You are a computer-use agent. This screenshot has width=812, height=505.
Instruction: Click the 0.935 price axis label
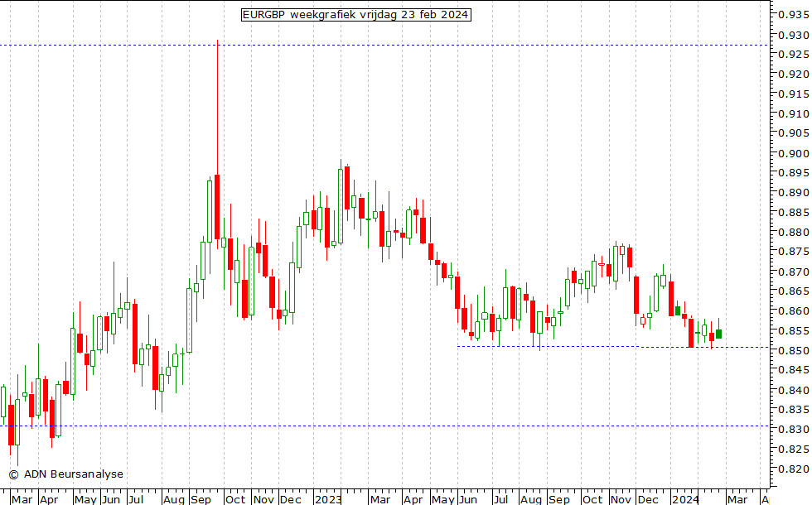(x=795, y=15)
